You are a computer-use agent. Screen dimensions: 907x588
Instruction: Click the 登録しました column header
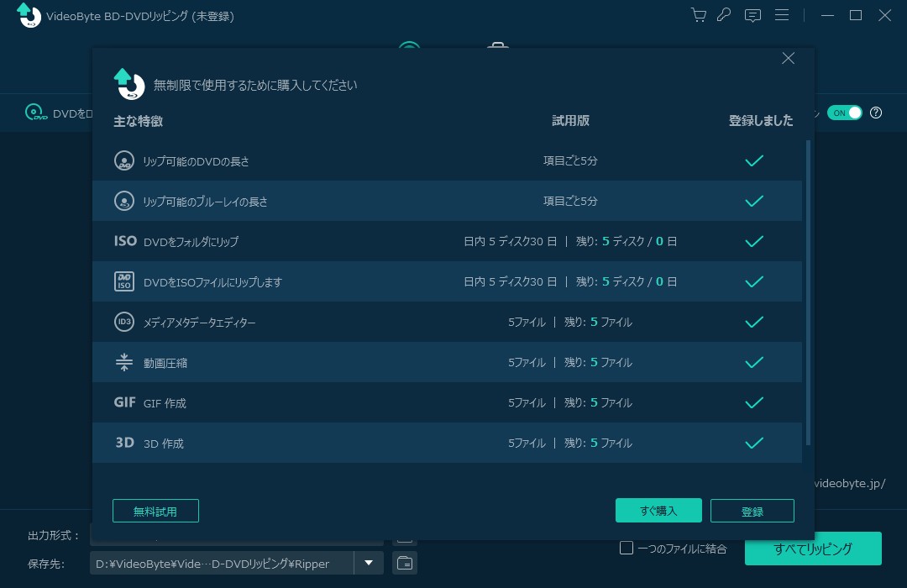(761, 120)
